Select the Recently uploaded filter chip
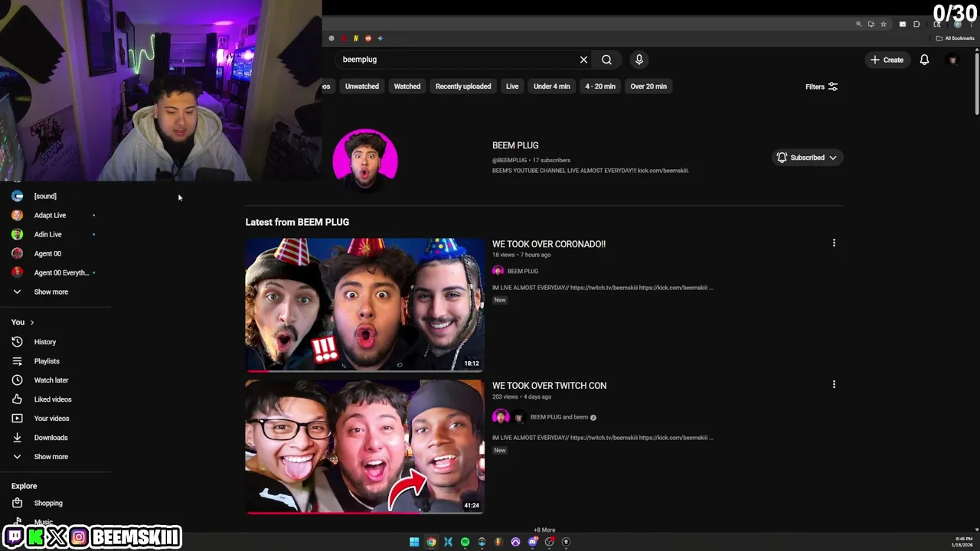The image size is (980, 551). (463, 86)
